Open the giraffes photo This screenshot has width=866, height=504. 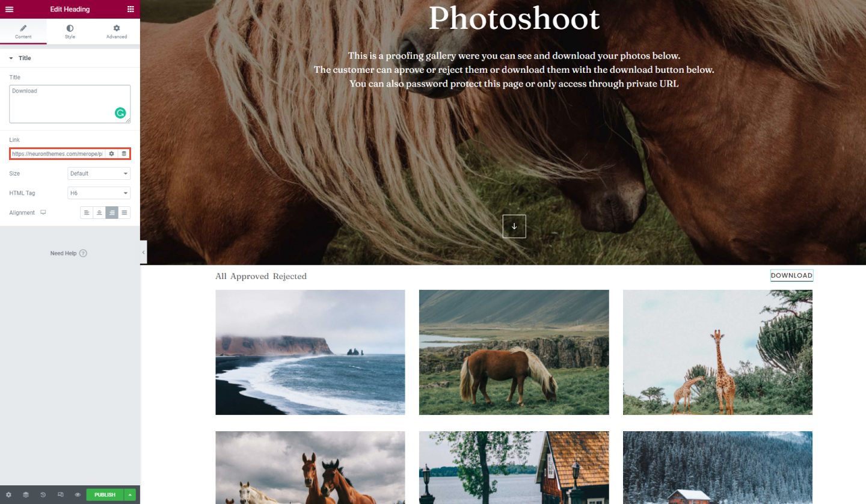[x=717, y=352]
